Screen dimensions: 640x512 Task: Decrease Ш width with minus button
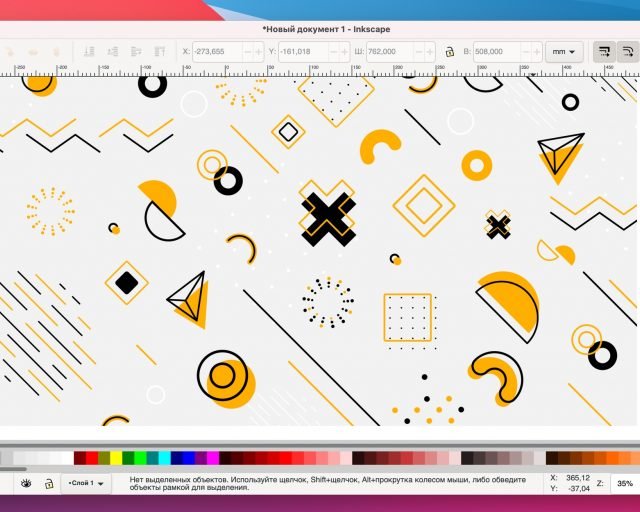(419, 52)
